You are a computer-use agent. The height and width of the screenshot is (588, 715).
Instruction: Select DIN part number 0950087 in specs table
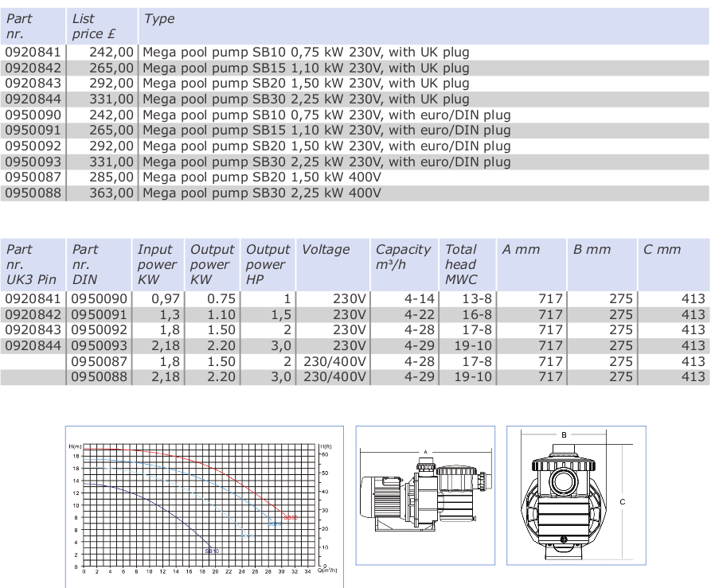point(99,361)
